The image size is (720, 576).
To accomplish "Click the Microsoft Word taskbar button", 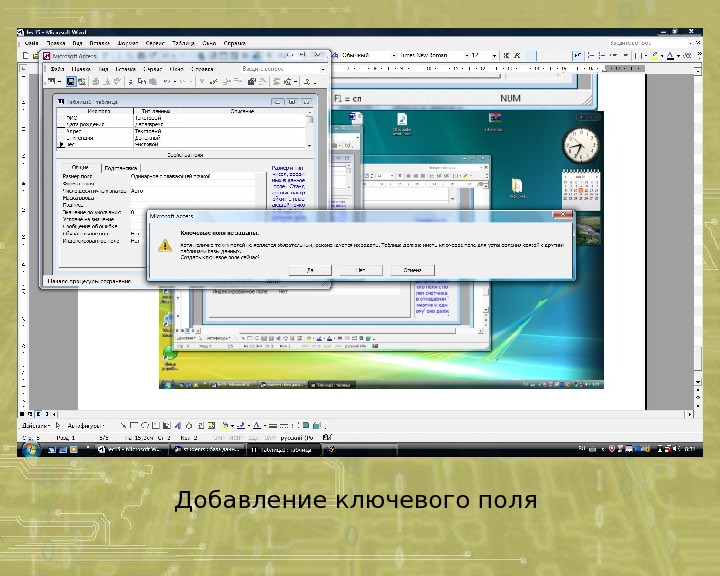I will [x=129, y=450].
